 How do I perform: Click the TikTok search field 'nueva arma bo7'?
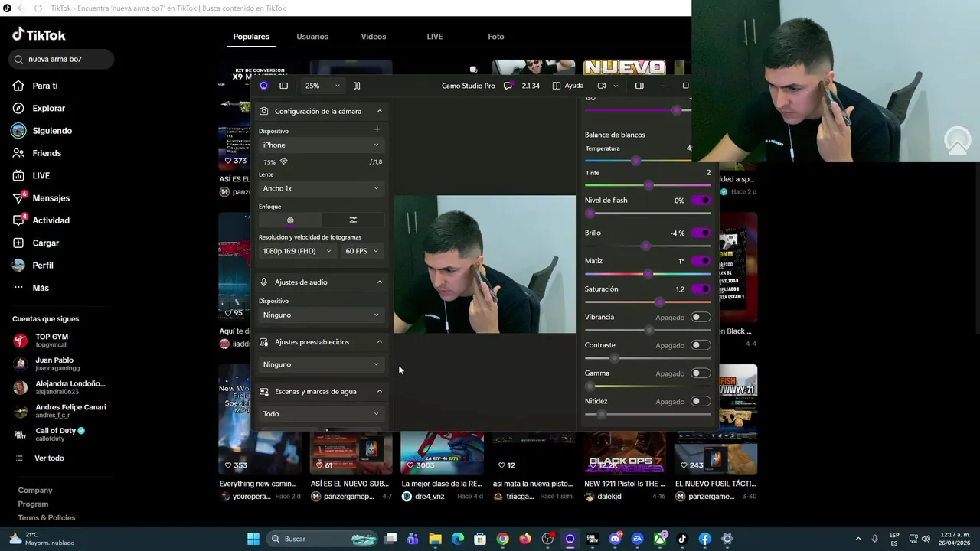pos(61,59)
